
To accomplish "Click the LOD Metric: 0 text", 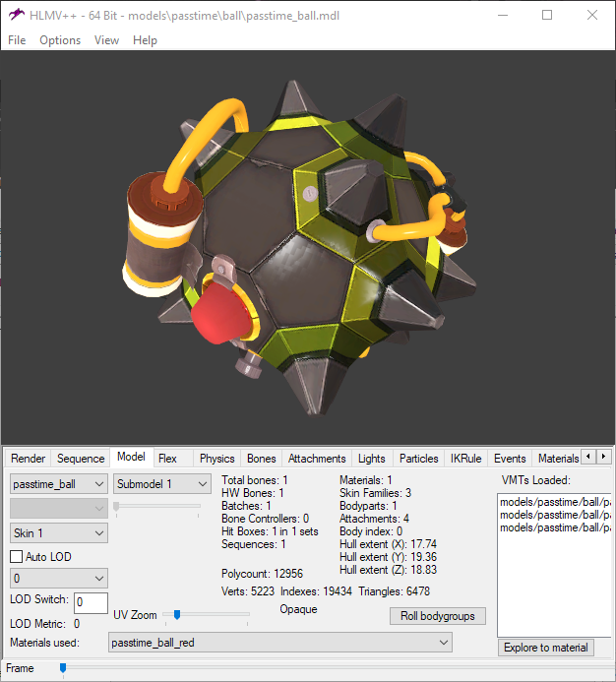I will click(x=45, y=624).
